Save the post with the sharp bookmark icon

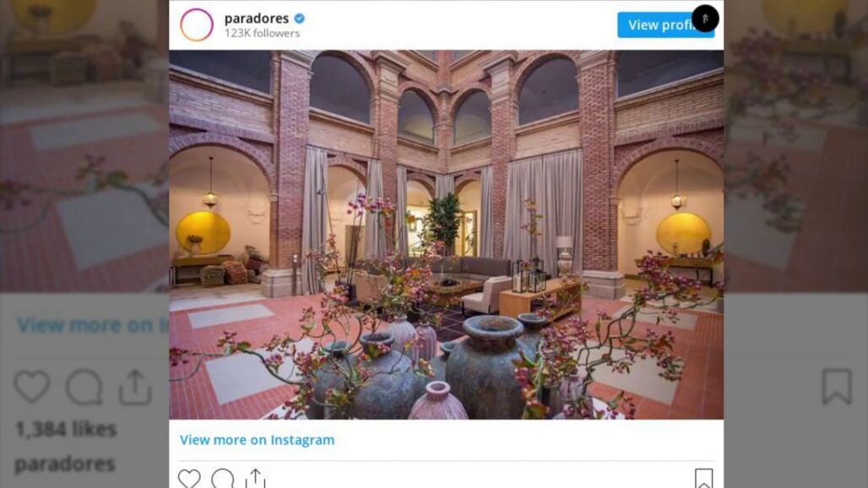[x=703, y=478]
